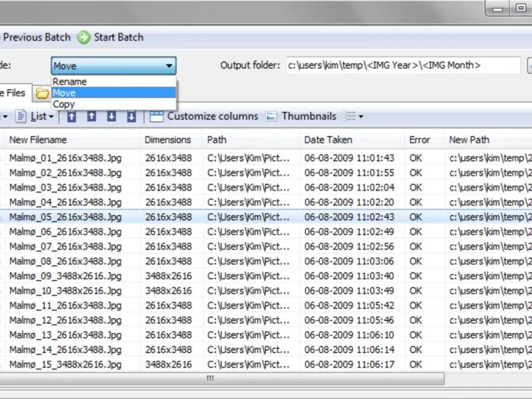Image resolution: width=532 pixels, height=399 pixels.
Task: Sort by New Filename column header
Action: [72, 140]
